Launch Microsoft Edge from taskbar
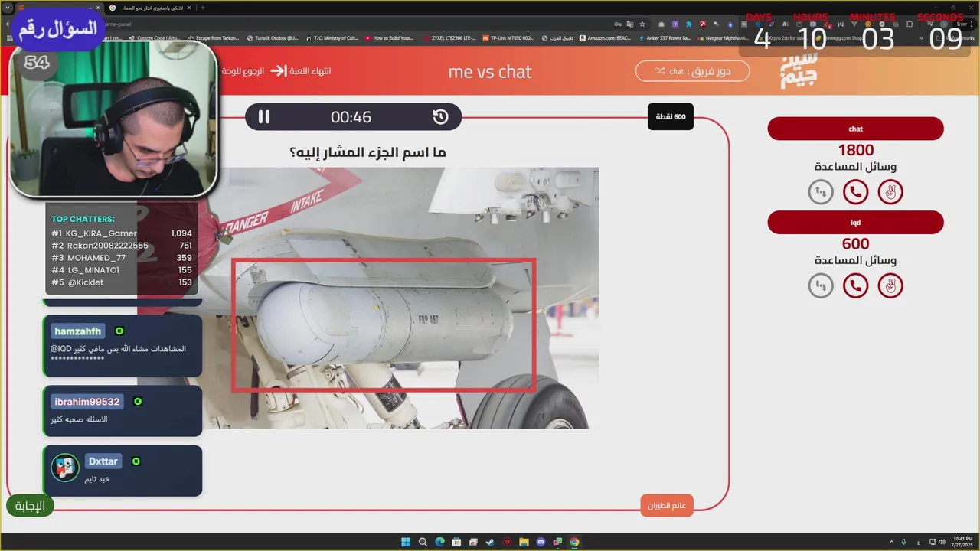This screenshot has height=551, width=980. coord(439,542)
